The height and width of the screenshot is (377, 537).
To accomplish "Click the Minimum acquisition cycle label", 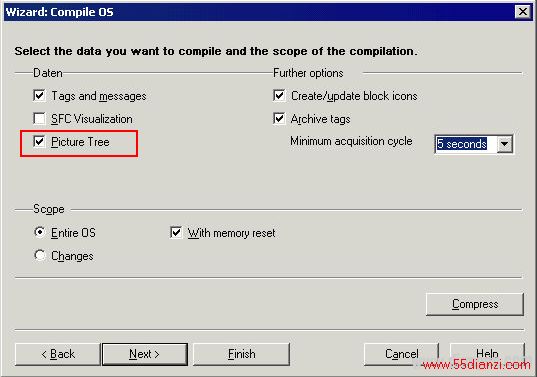I will point(351,141).
